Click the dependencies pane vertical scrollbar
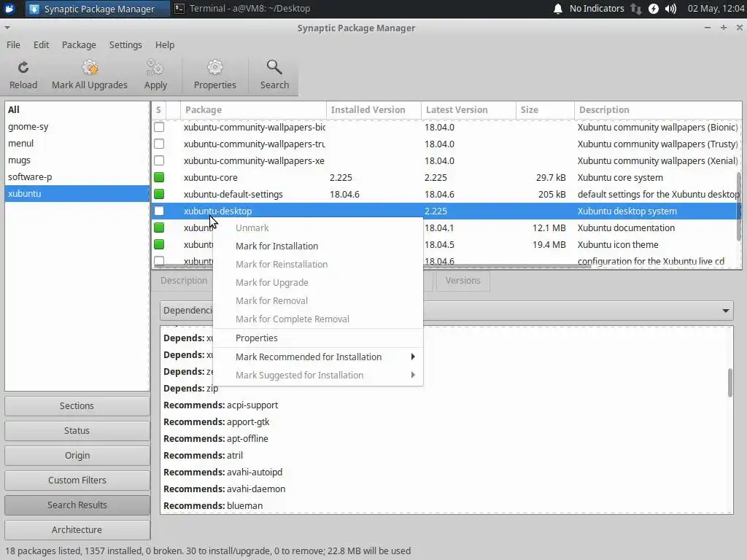Viewport: 747px width, 560px height. click(729, 382)
